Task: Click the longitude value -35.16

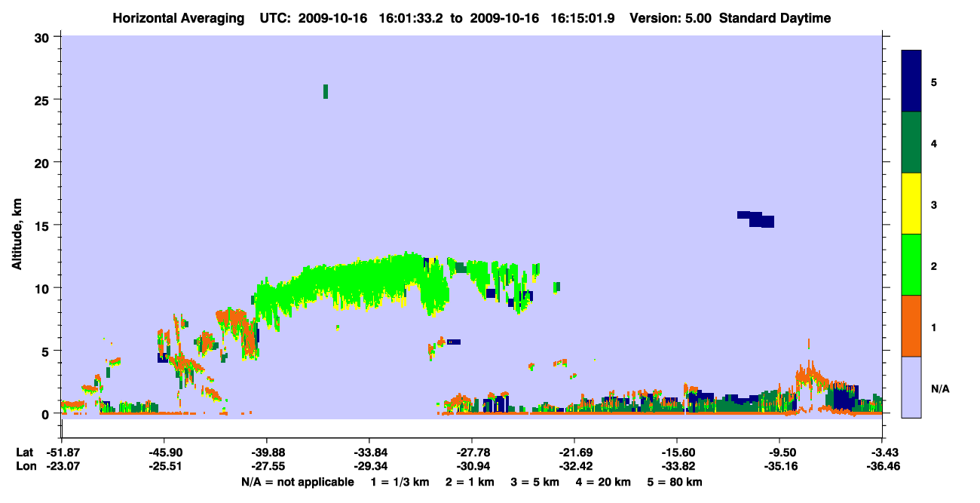Action: [x=779, y=466]
